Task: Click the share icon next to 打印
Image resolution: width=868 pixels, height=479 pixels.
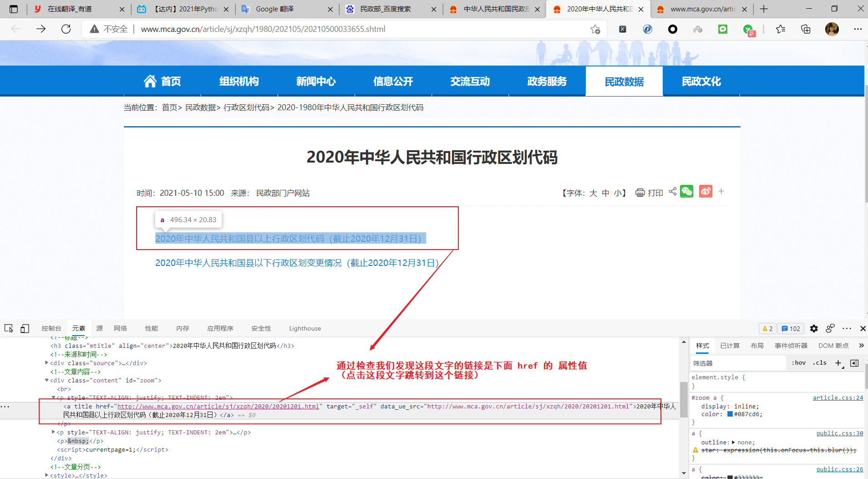Action: (x=673, y=192)
